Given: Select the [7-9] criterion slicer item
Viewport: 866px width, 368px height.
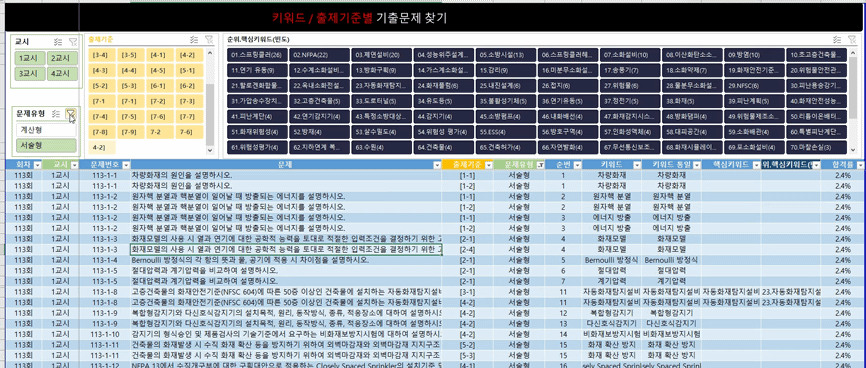Looking at the screenshot, I should click(x=130, y=132).
